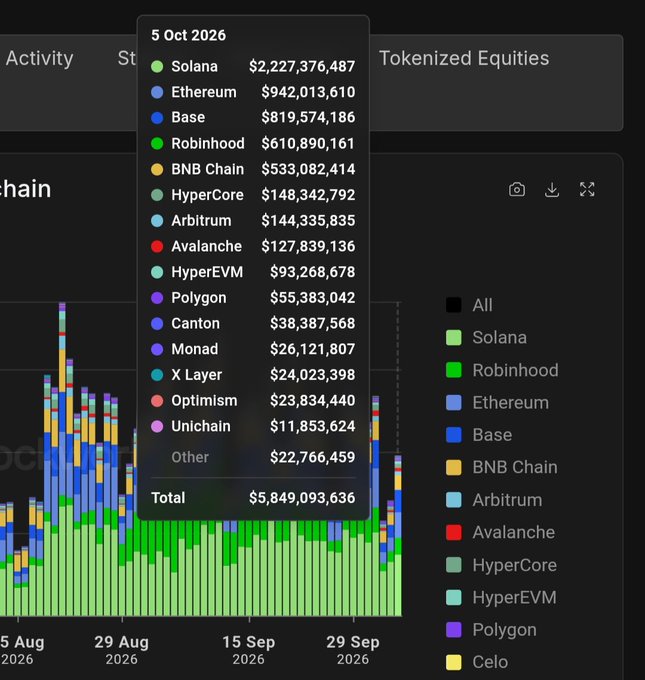The height and width of the screenshot is (680, 645).
Task: Open the Tokenized Equities tab
Action: [464, 59]
